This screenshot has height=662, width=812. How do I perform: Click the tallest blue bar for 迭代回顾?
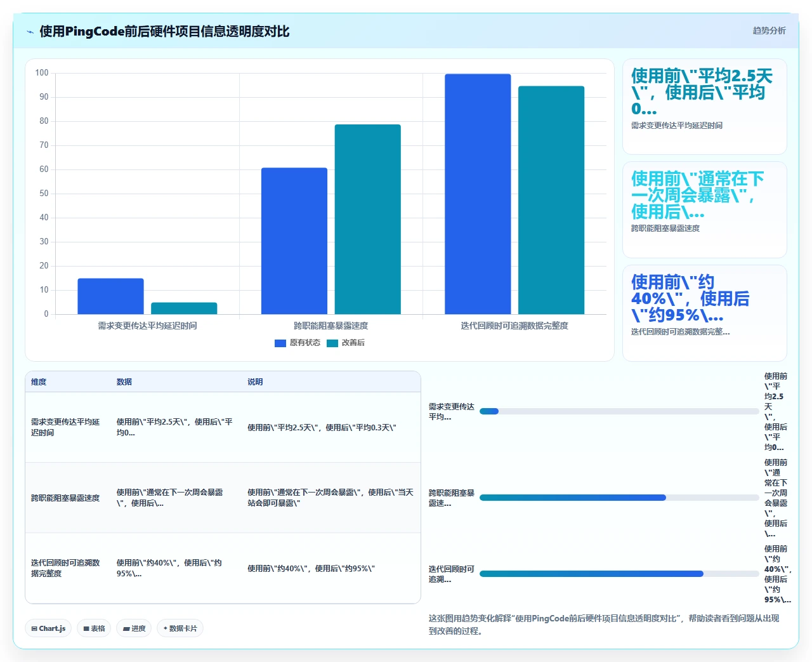(478, 194)
